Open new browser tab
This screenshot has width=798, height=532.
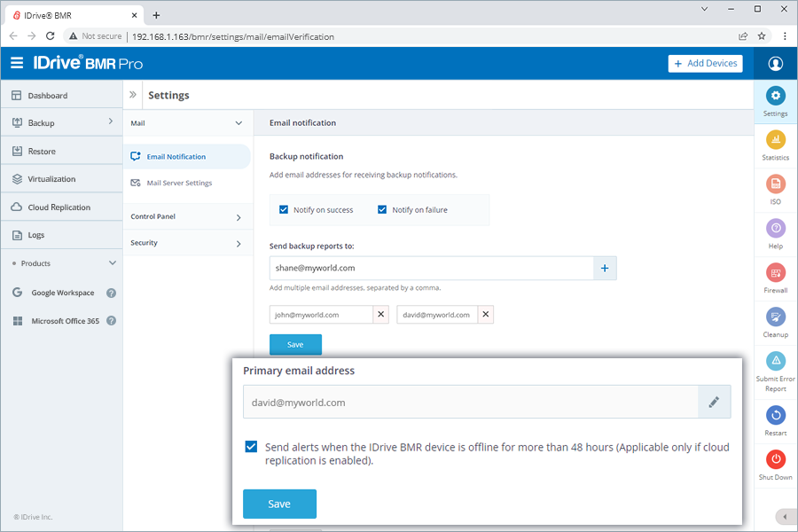pyautogui.click(x=156, y=15)
